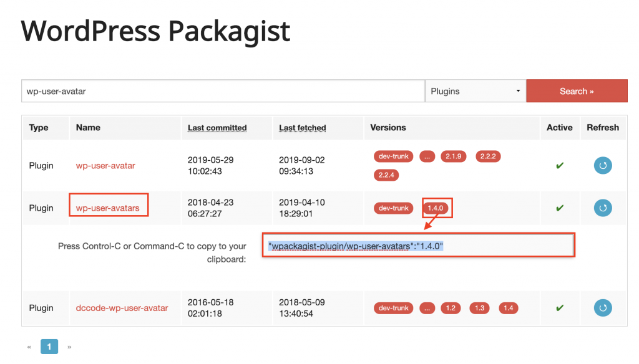
Task: Select version 1.4.0 badge
Action: click(435, 208)
